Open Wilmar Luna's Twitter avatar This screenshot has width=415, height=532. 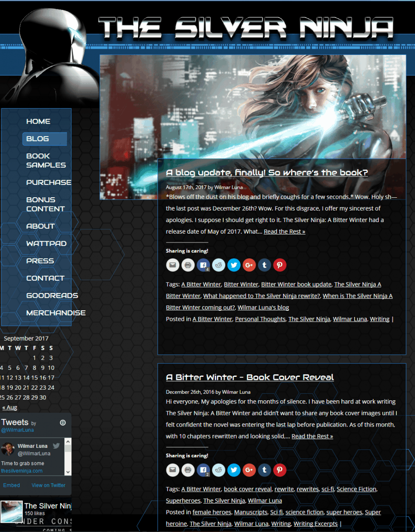coord(8,450)
